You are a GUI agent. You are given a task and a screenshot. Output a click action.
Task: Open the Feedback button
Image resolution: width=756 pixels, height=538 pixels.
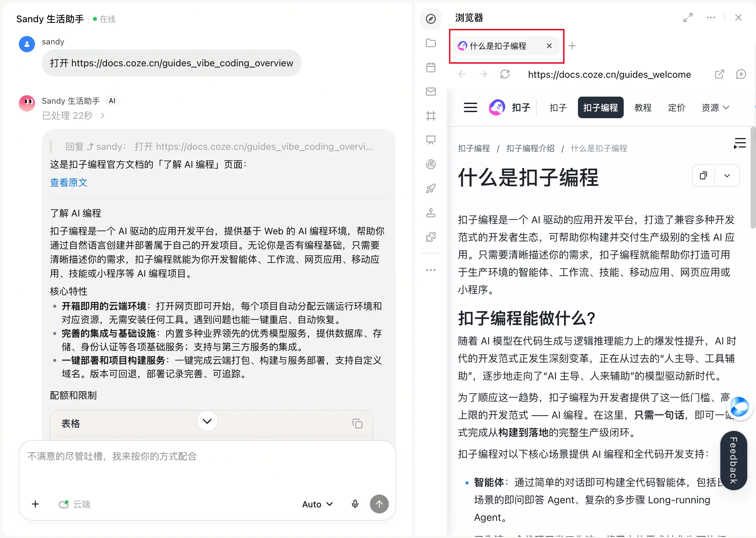[x=734, y=460]
